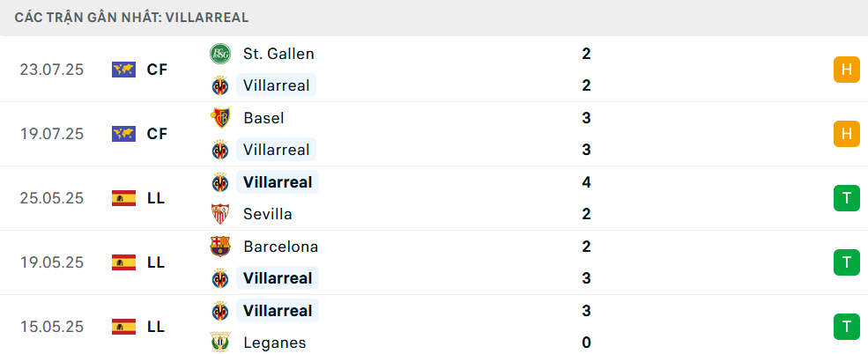
Task: Open the St. Gallen team name link
Action: 278,54
